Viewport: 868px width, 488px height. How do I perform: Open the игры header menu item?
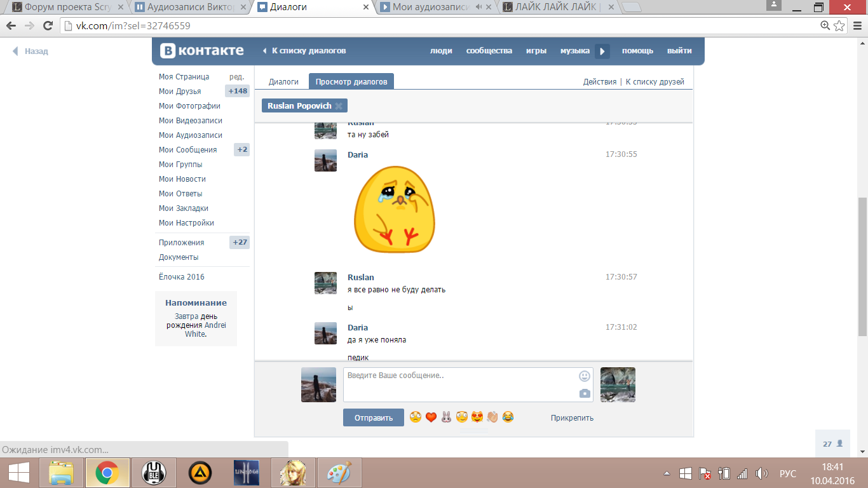pyautogui.click(x=536, y=51)
